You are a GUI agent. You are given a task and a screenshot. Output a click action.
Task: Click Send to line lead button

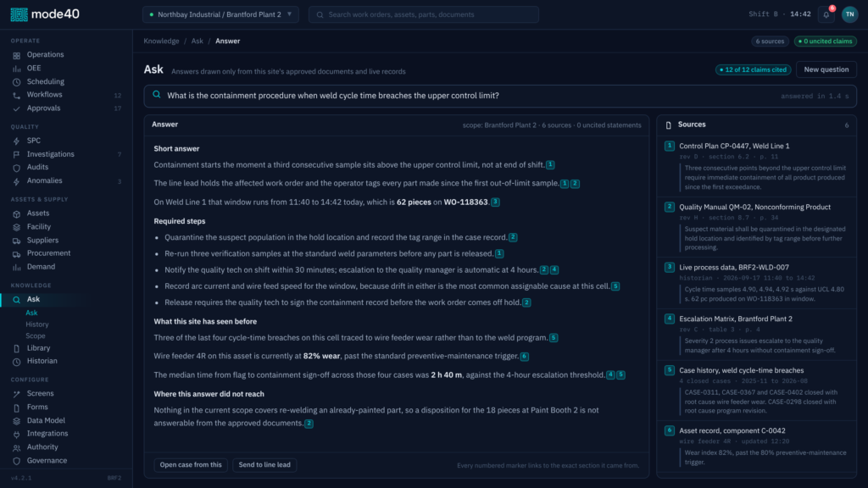point(264,465)
